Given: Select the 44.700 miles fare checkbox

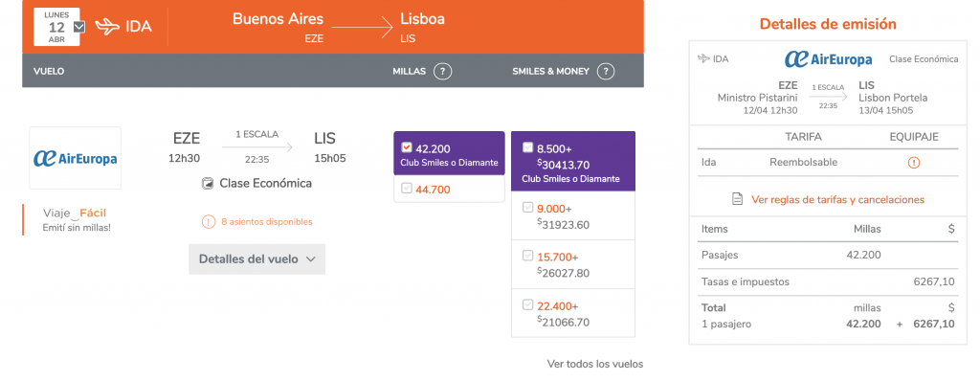Looking at the screenshot, I should (406, 189).
